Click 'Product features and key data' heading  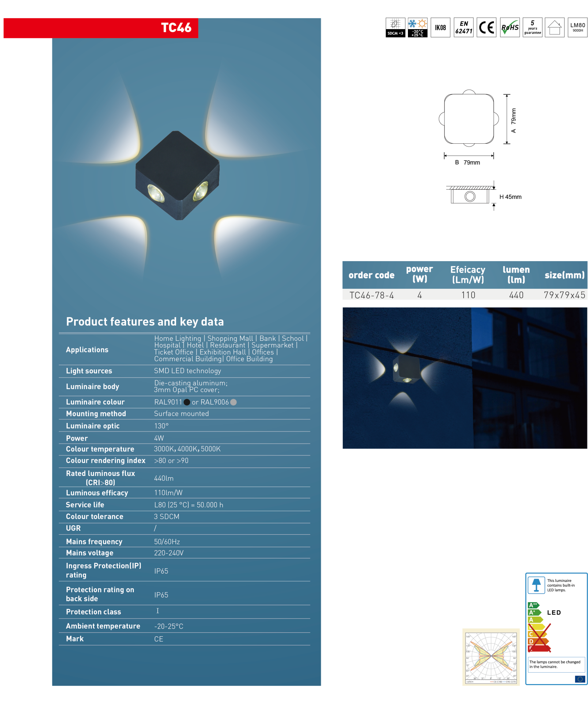click(145, 322)
